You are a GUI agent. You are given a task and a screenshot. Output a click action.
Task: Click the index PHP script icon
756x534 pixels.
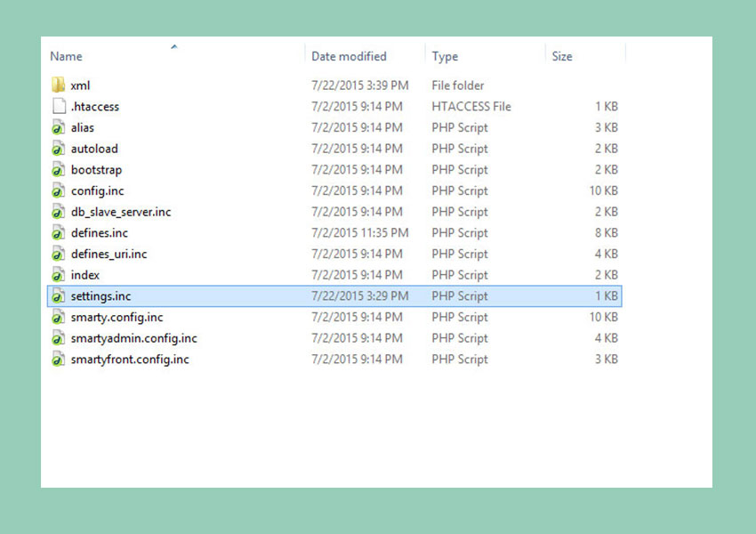point(59,275)
